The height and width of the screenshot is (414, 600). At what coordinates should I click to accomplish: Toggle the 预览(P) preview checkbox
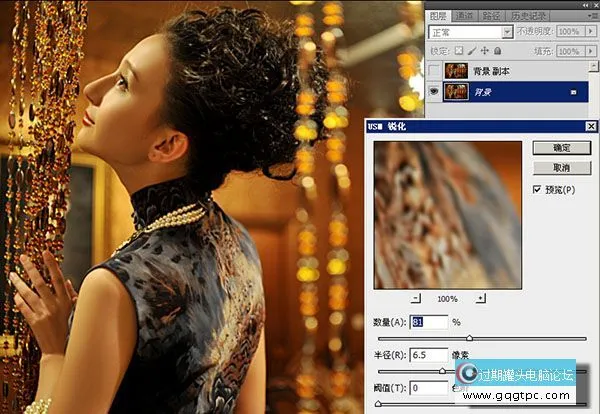[x=537, y=189]
